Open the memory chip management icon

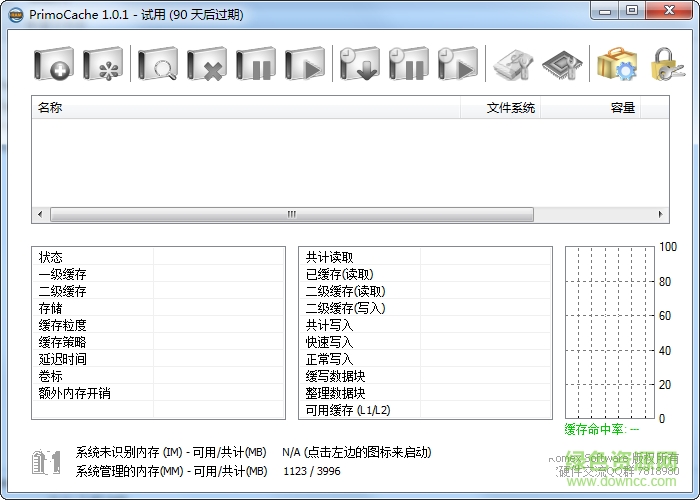click(x=561, y=66)
